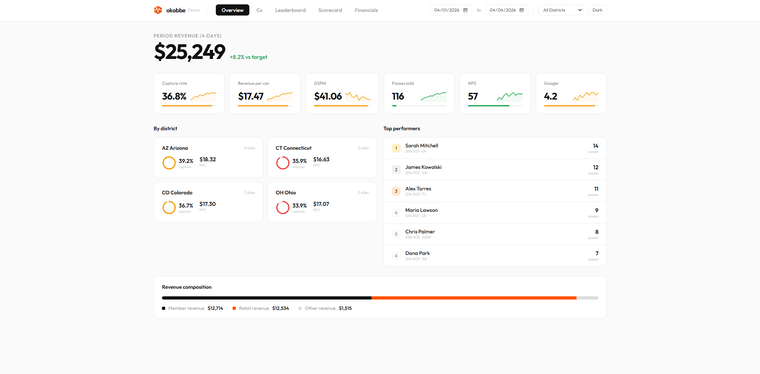Click Colorado capture rate donut ring

click(x=169, y=207)
